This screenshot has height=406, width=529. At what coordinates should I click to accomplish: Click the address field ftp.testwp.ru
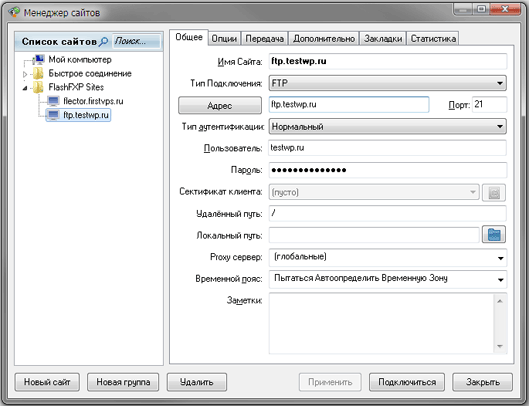tap(349, 105)
